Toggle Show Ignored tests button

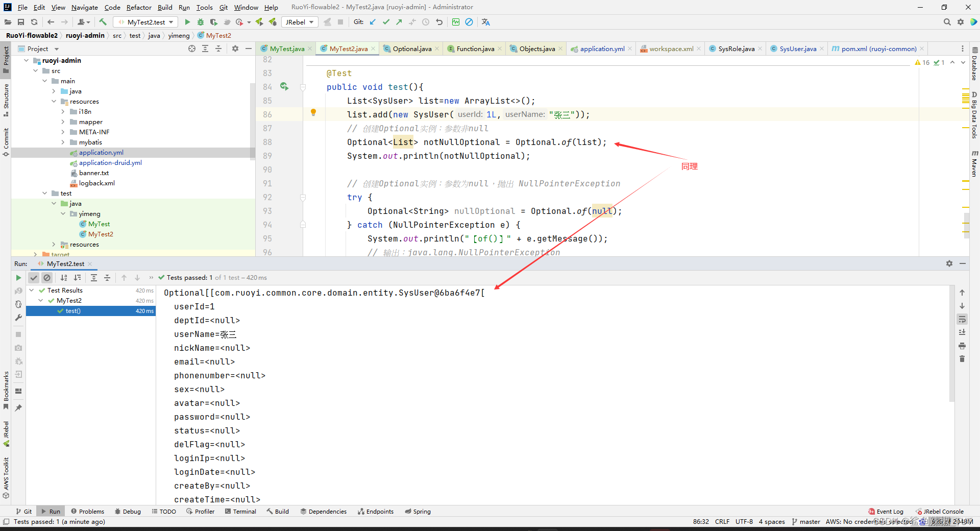47,278
